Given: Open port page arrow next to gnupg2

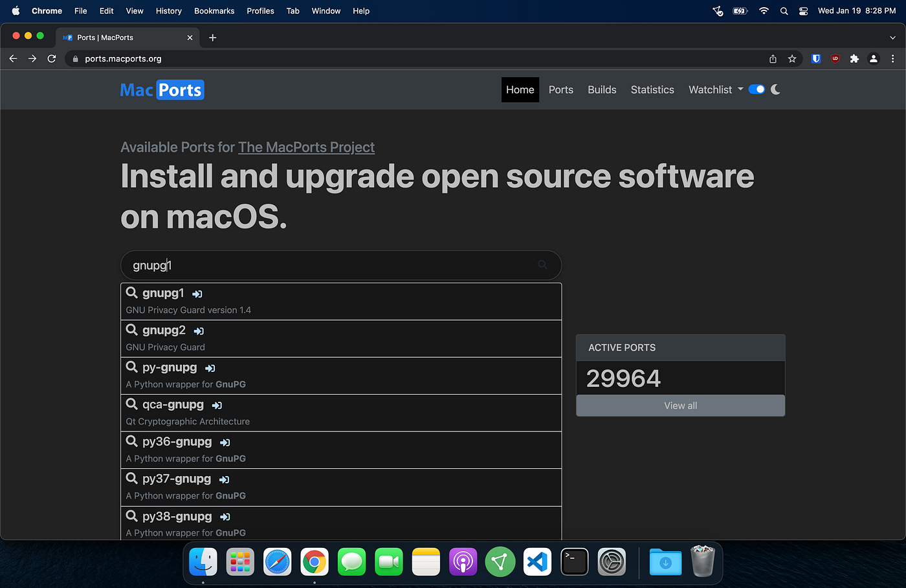Looking at the screenshot, I should [x=199, y=331].
